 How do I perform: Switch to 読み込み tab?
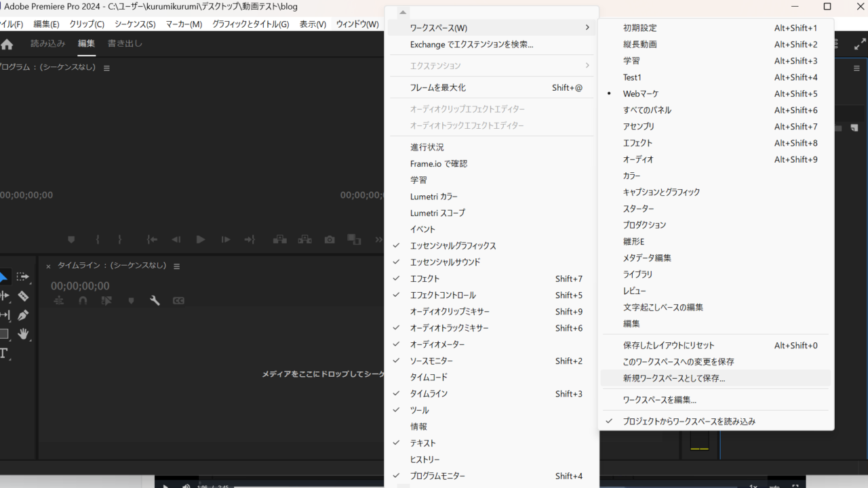48,43
